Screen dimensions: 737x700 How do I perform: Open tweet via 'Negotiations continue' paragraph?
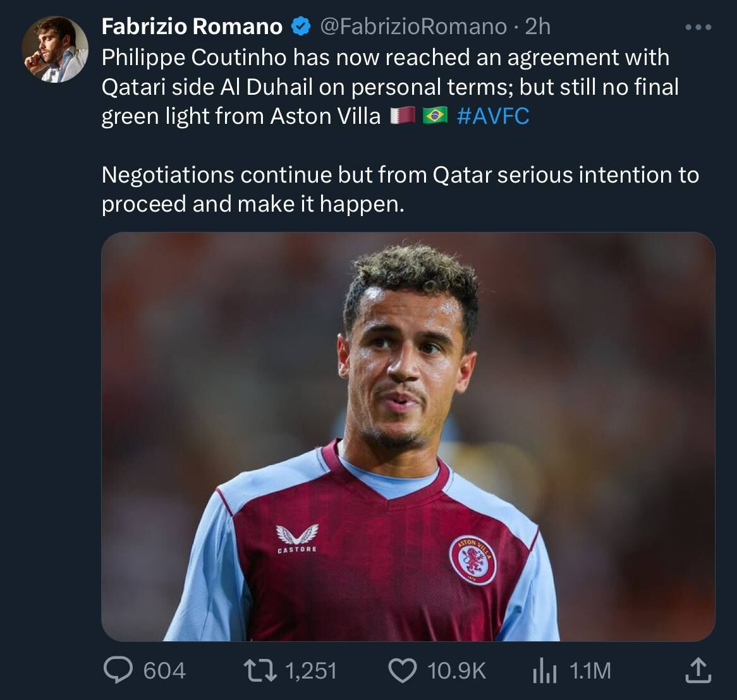[x=399, y=189]
